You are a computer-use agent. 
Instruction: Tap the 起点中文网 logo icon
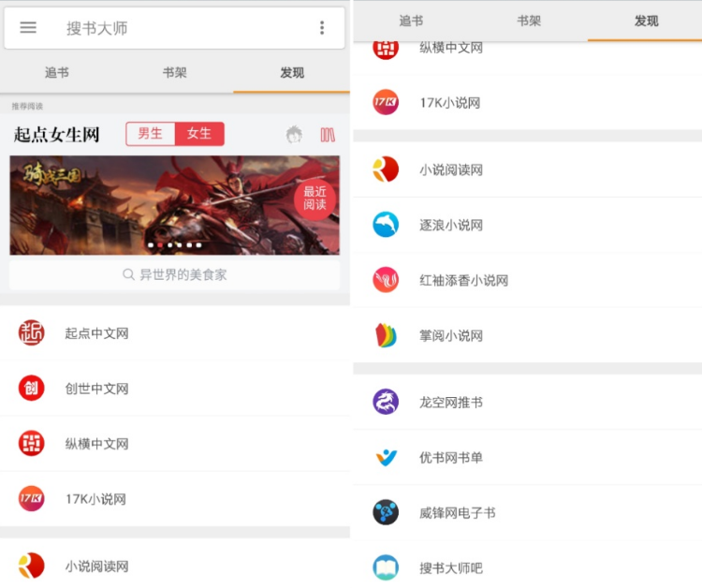[31, 332]
